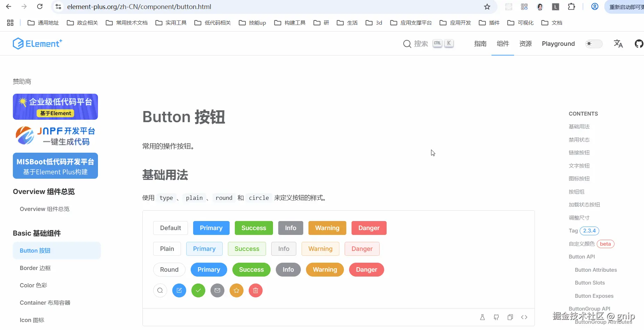The image size is (644, 330).
Task: Click the plain Primary button
Action: click(x=204, y=249)
